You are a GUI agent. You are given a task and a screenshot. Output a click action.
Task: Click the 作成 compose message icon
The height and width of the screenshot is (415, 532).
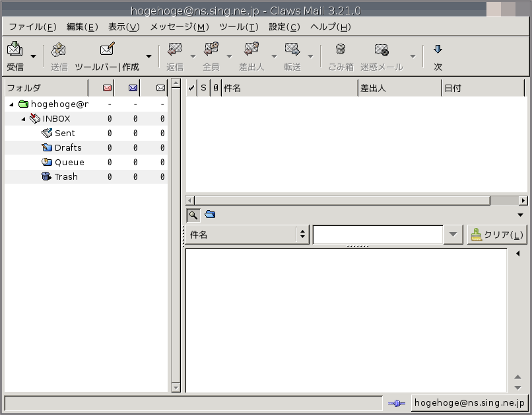(x=107, y=49)
